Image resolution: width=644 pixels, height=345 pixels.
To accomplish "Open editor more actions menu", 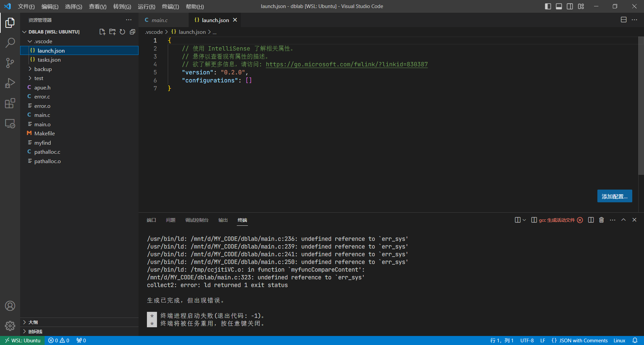I will point(634,20).
